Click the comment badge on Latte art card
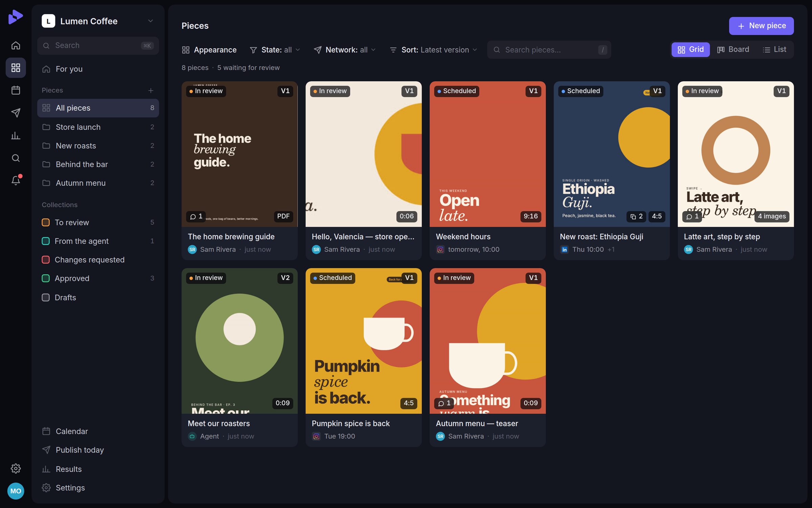Screen dimensions: 812x508 pos(692,216)
